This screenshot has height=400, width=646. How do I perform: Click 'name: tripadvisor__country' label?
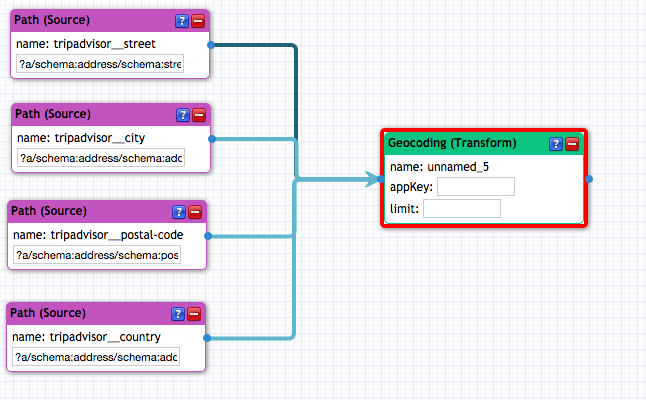click(86, 337)
